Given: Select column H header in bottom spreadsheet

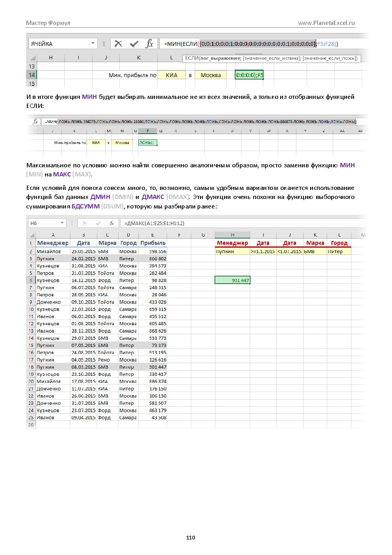Looking at the screenshot, I should [x=232, y=235].
